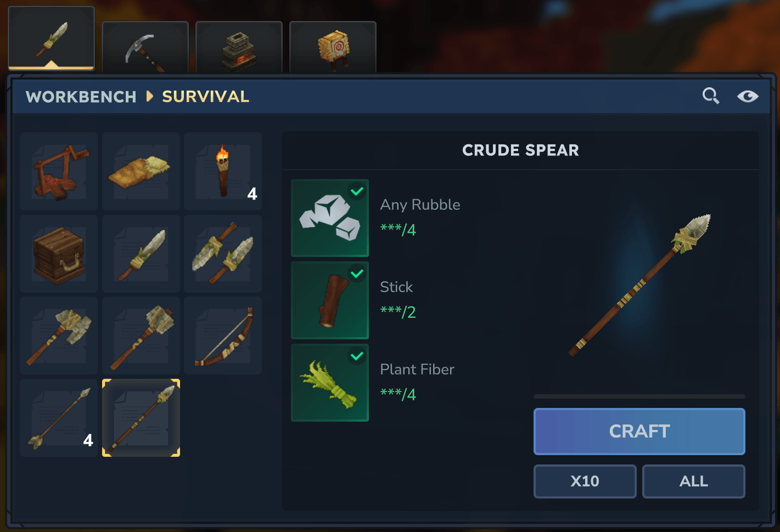This screenshot has width=780, height=532.
Task: Select the single crude knife recipe
Action: [x=141, y=254]
